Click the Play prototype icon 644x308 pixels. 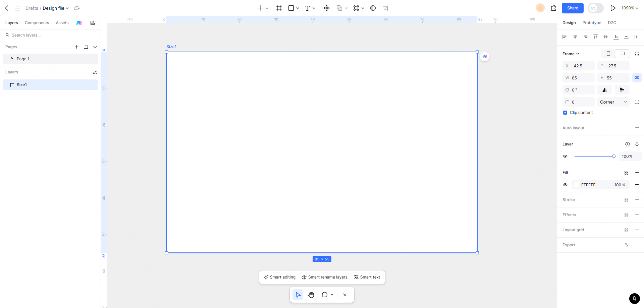(x=613, y=8)
